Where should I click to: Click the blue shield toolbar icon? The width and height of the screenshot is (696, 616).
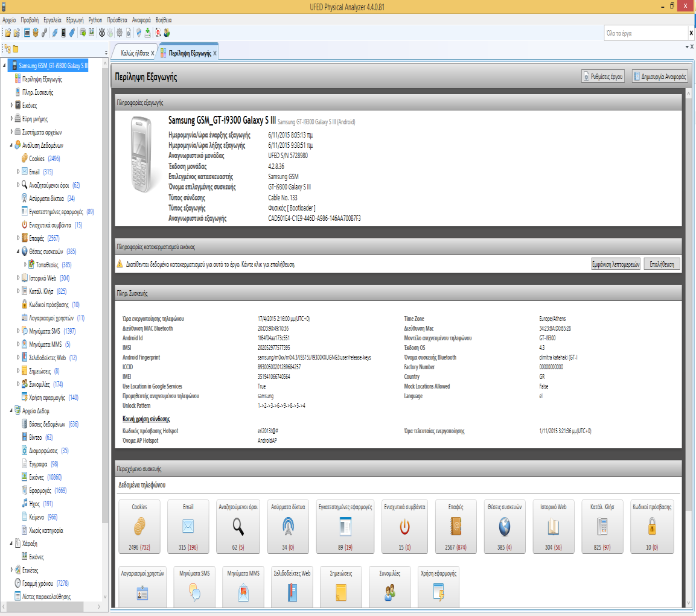click(x=139, y=33)
